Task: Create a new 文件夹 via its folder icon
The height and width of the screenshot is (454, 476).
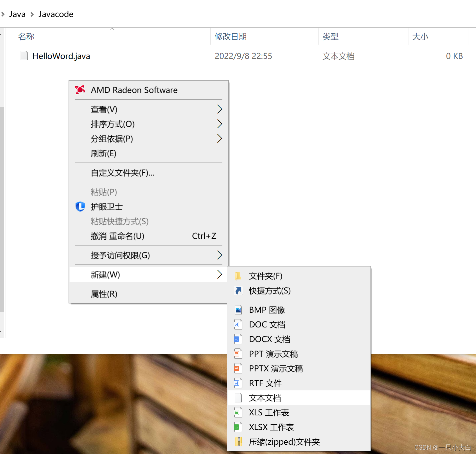Action: (238, 276)
